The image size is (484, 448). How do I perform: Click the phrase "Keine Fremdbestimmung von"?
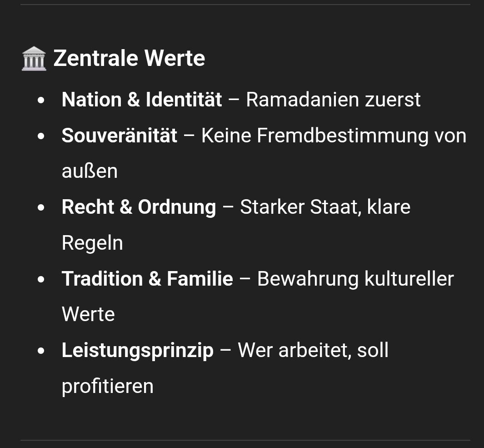pos(334,136)
